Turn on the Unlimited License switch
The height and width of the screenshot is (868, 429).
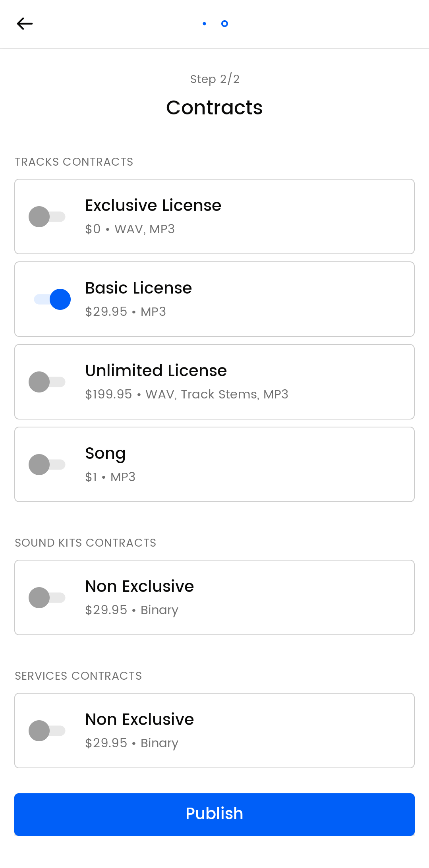point(47,382)
